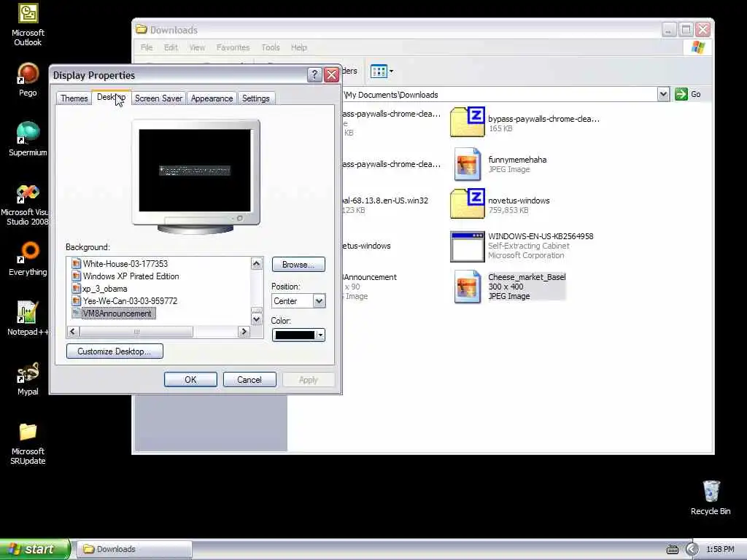Select the Microsoft SRUpdate folder icon
This screenshot has width=747, height=560.
click(28, 432)
